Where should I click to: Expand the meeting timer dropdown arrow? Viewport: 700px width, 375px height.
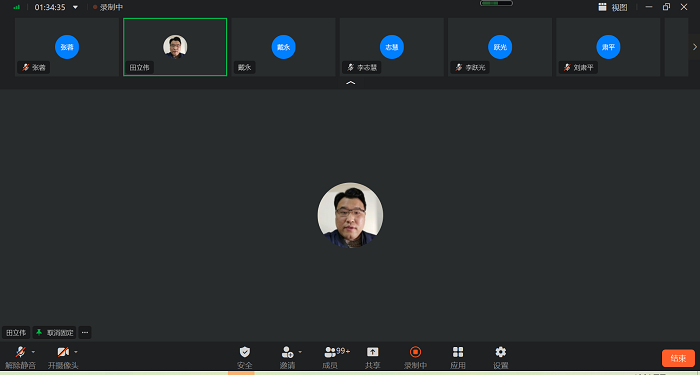(75, 7)
